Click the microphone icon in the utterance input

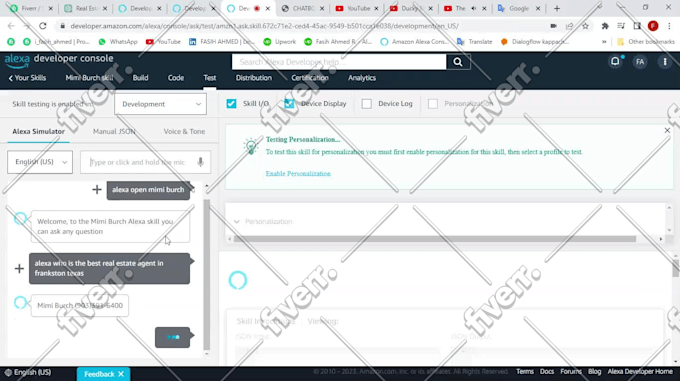coord(200,162)
